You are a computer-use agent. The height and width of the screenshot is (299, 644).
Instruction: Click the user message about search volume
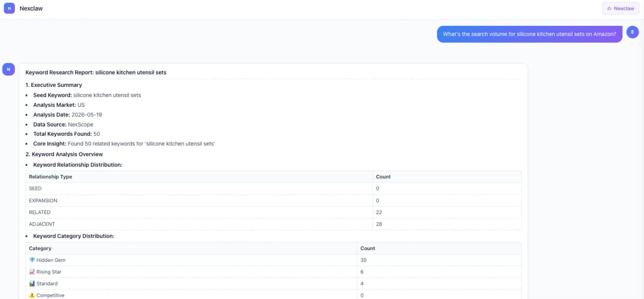coord(530,33)
